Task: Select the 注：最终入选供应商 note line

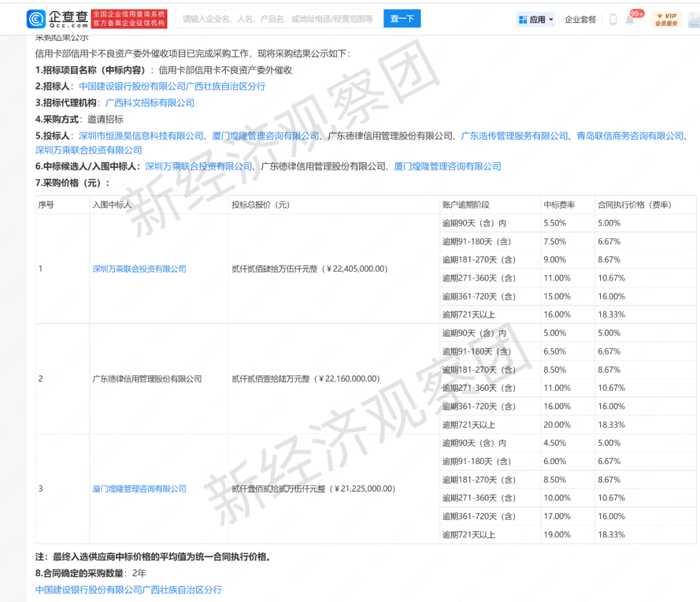Action: click(154, 557)
